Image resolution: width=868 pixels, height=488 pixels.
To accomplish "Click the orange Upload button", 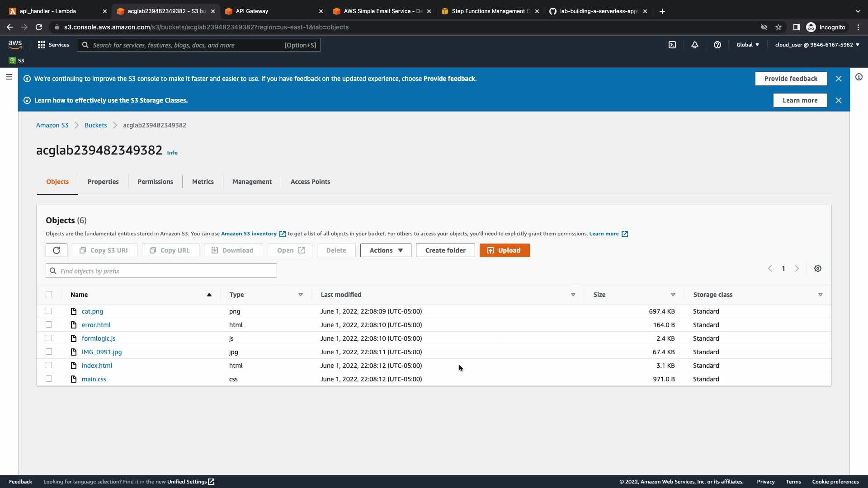I will coord(504,250).
